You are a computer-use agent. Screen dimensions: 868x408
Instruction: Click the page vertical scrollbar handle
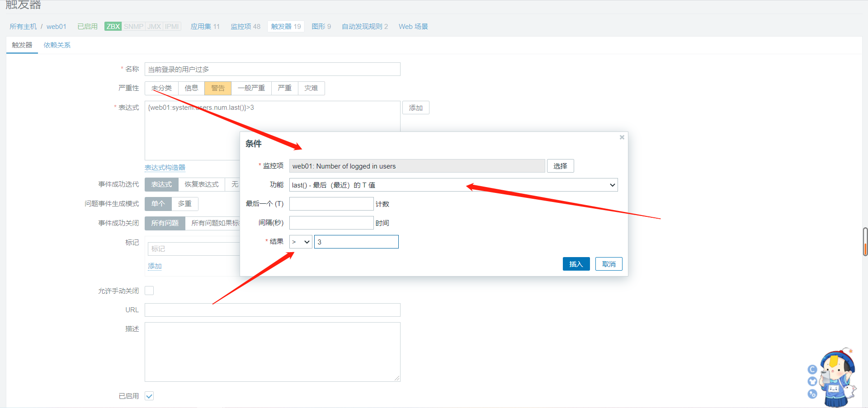point(865,242)
